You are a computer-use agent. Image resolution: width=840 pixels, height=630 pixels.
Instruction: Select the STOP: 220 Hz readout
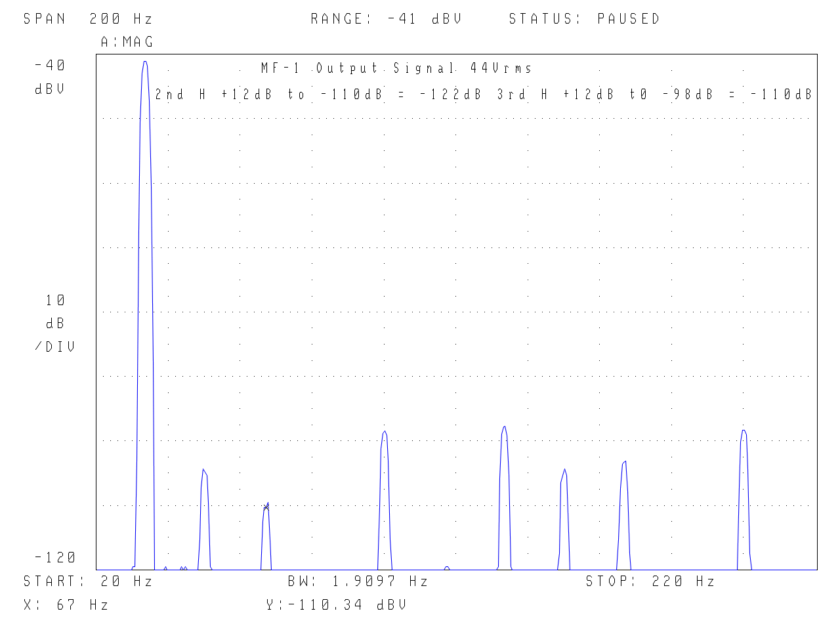point(650,581)
